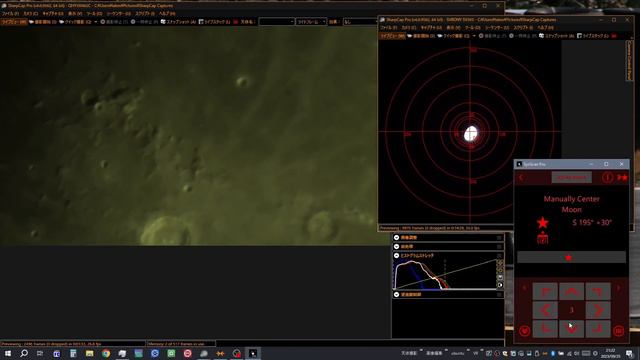Increase slew speed with small right arrow

pos(619,288)
